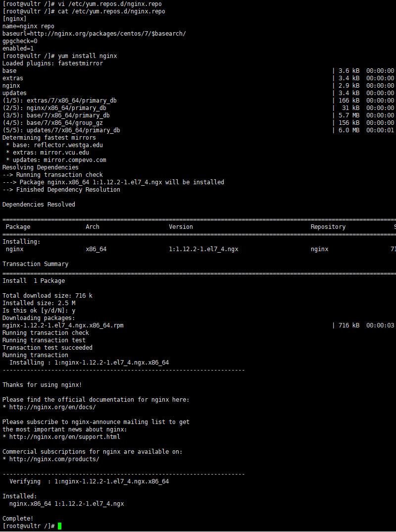Click the 'Installing:' table section label
The height and width of the screenshot is (532, 396).
pyautogui.click(x=21, y=242)
